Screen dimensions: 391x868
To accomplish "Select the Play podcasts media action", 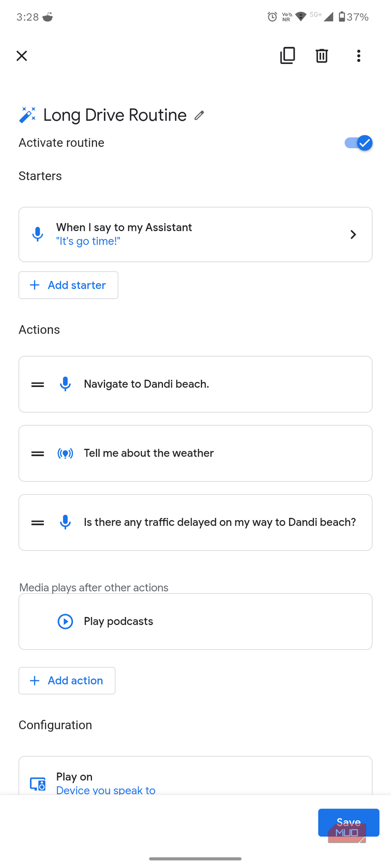I will click(195, 621).
